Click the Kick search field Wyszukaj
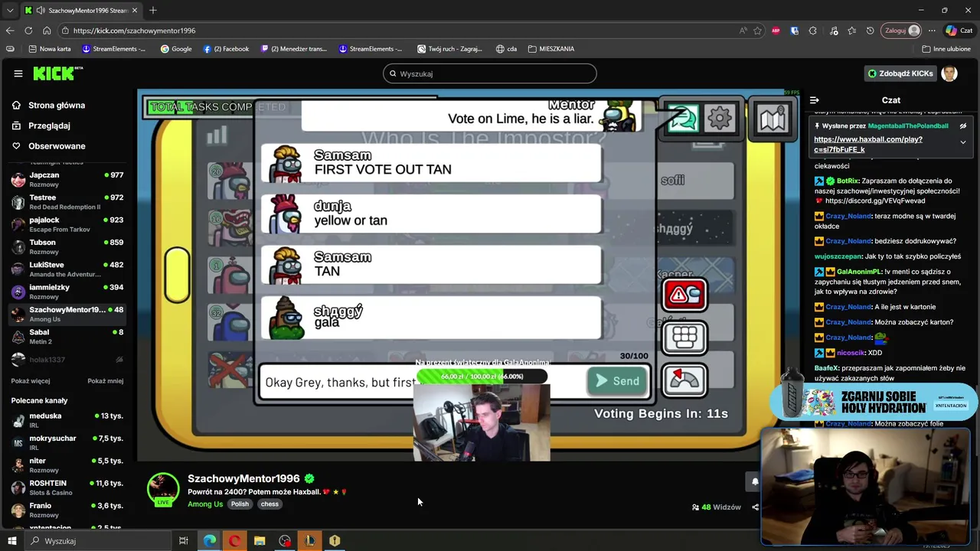Image resolution: width=980 pixels, height=551 pixels. [x=490, y=73]
